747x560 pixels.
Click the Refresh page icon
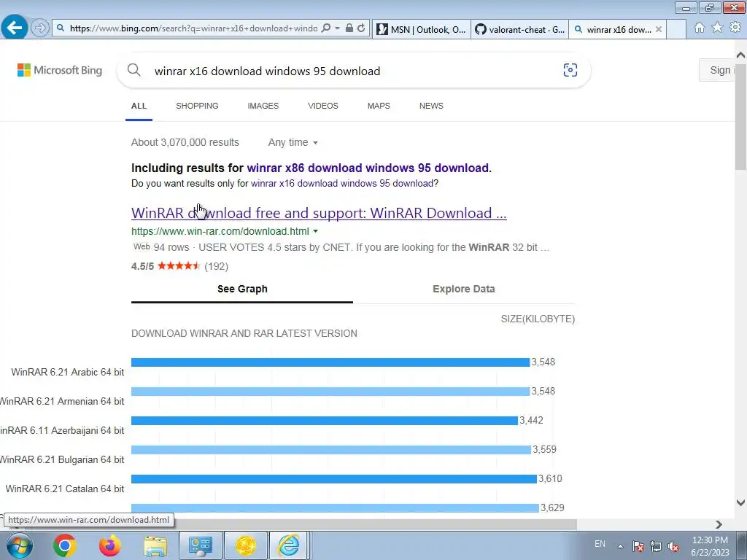361,28
